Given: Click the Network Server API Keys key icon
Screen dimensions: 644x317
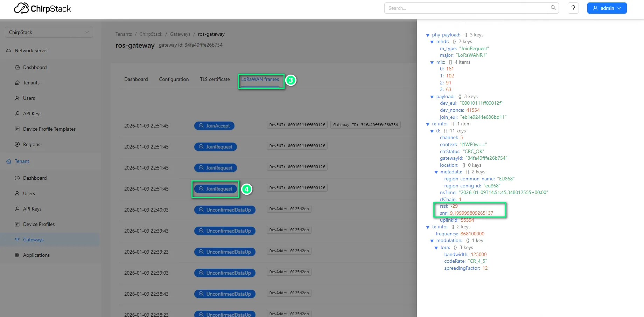Looking at the screenshot, I should [x=17, y=113].
